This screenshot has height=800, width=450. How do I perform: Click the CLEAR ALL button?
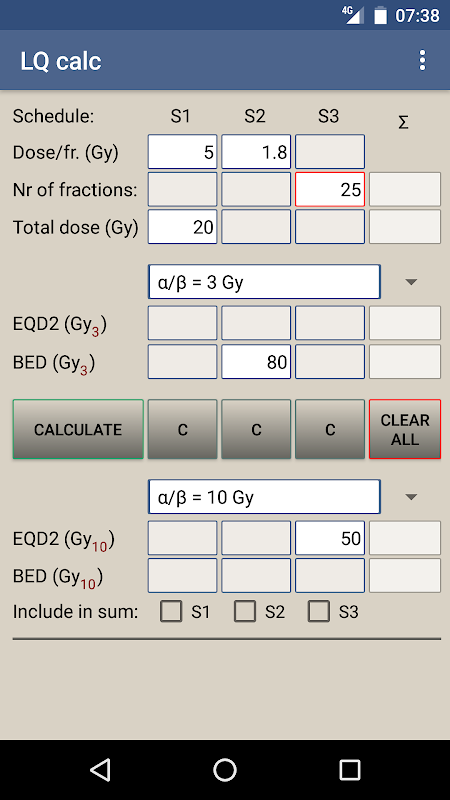pyautogui.click(x=405, y=429)
